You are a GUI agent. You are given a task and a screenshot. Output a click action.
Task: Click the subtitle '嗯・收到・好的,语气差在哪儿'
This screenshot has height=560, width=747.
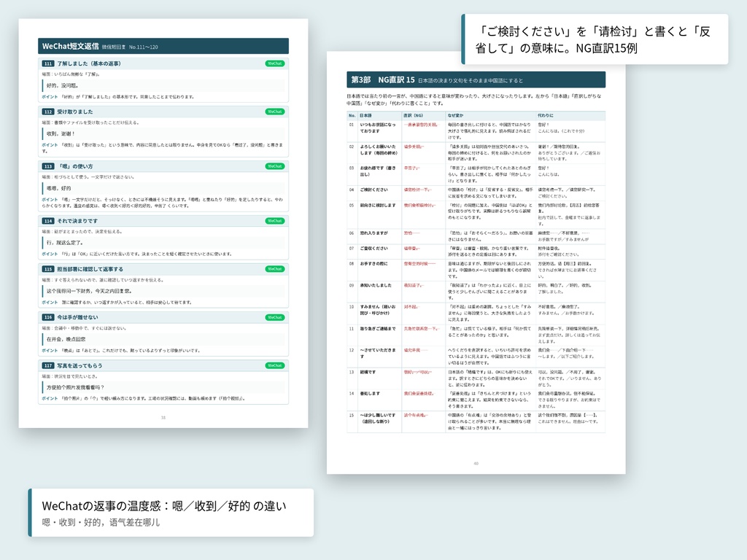coord(101,522)
